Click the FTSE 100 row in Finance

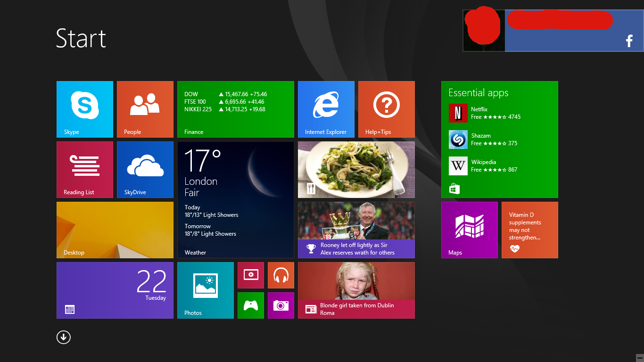pyautogui.click(x=224, y=102)
